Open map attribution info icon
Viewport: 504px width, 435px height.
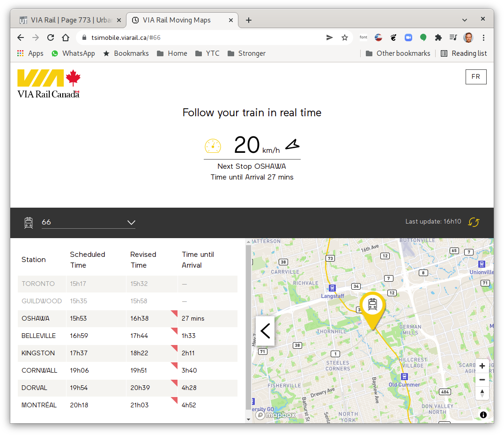tap(483, 415)
